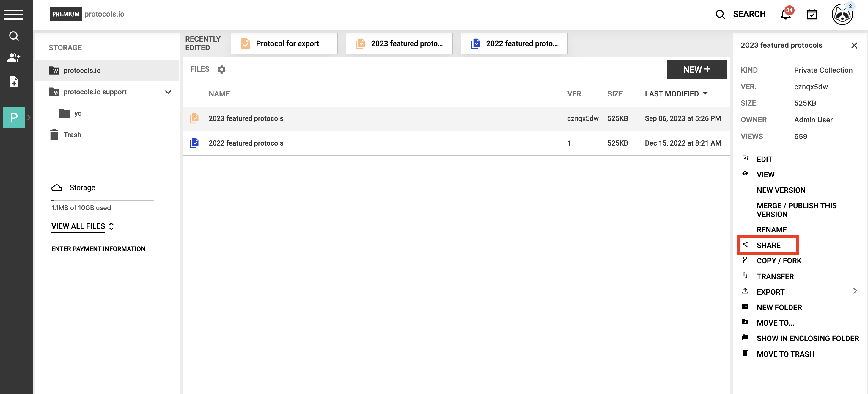Screen dimensions: 868x394
Task: Open the calendar tasks icon
Action: point(812,15)
